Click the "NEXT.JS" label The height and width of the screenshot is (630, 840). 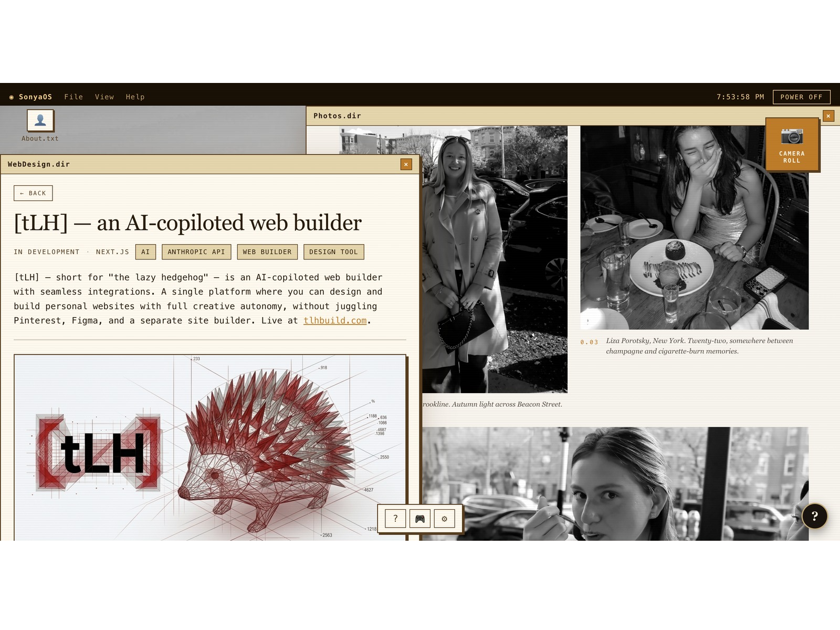pyautogui.click(x=112, y=252)
